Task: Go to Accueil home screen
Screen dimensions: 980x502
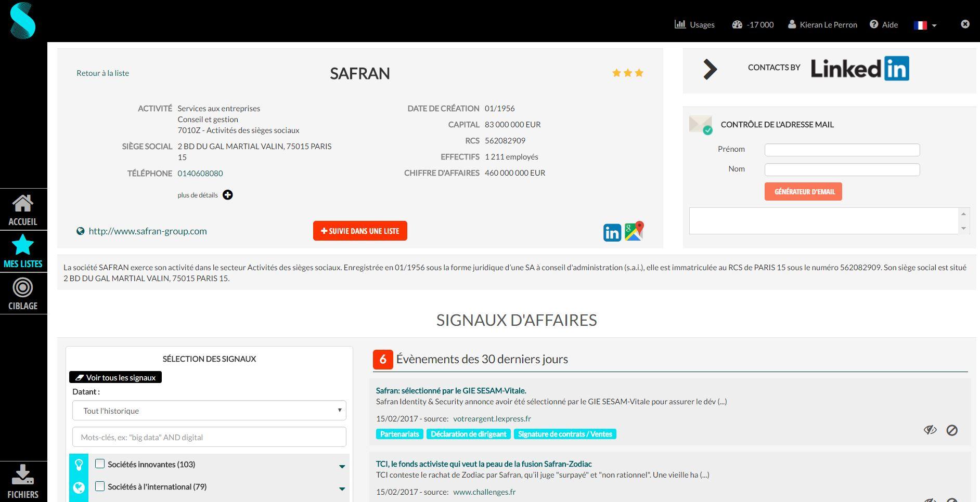Action: [23, 208]
